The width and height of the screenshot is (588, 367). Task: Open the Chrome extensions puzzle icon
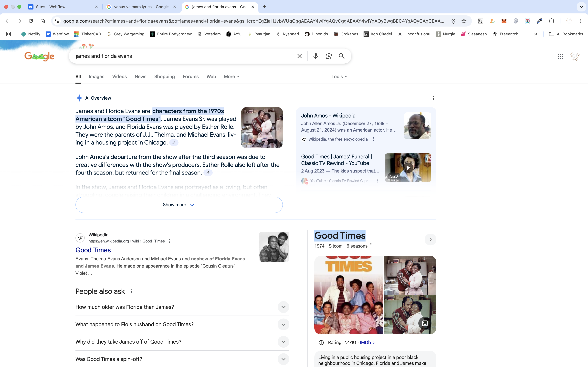pos(551,21)
